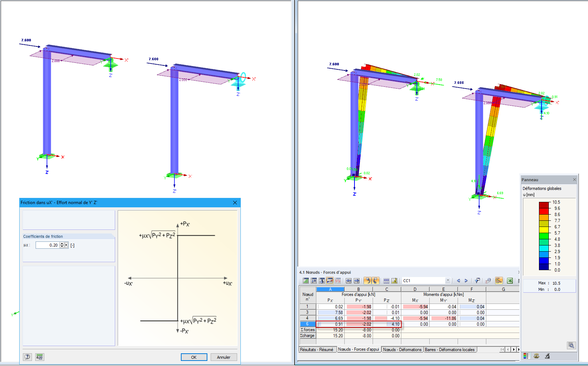
Task: Click OK in the friction dialog
Action: click(x=194, y=357)
